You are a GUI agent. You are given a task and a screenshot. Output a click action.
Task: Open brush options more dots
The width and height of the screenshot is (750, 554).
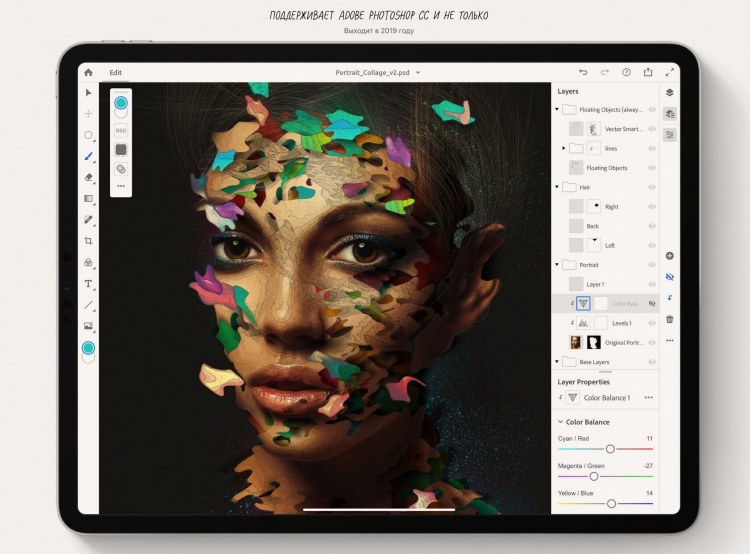click(121, 186)
